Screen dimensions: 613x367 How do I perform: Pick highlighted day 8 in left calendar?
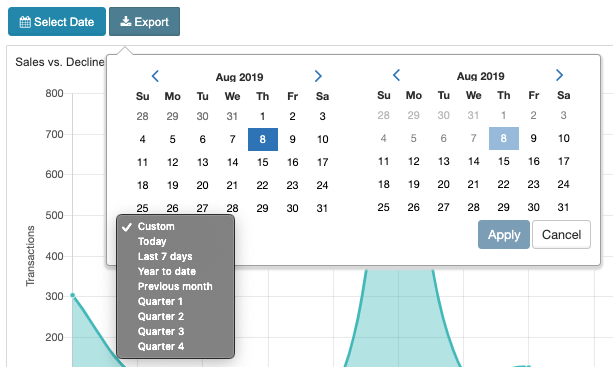tap(263, 139)
